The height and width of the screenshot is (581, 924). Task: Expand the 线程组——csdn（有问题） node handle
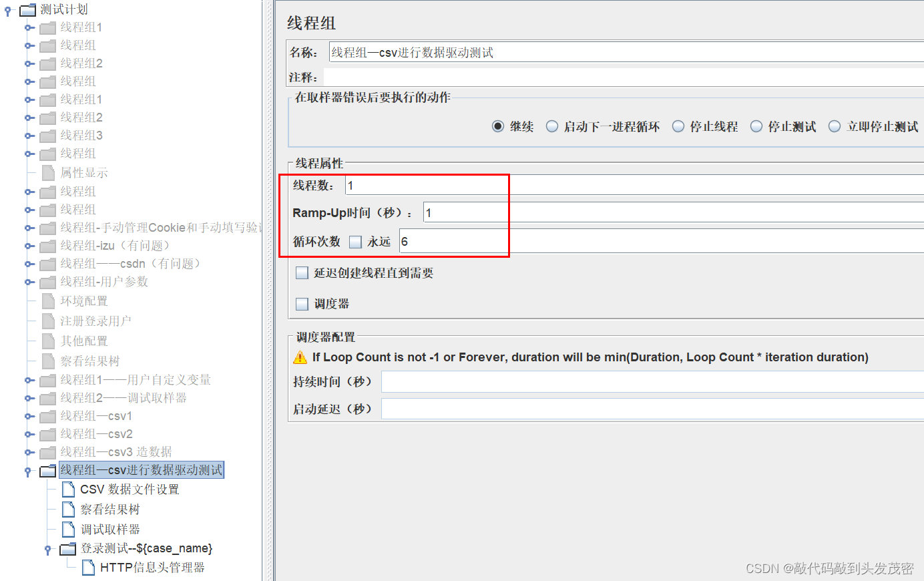pos(29,264)
